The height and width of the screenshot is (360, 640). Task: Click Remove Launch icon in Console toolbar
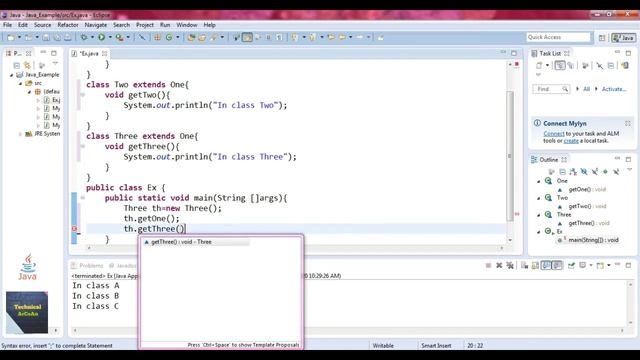click(499, 266)
